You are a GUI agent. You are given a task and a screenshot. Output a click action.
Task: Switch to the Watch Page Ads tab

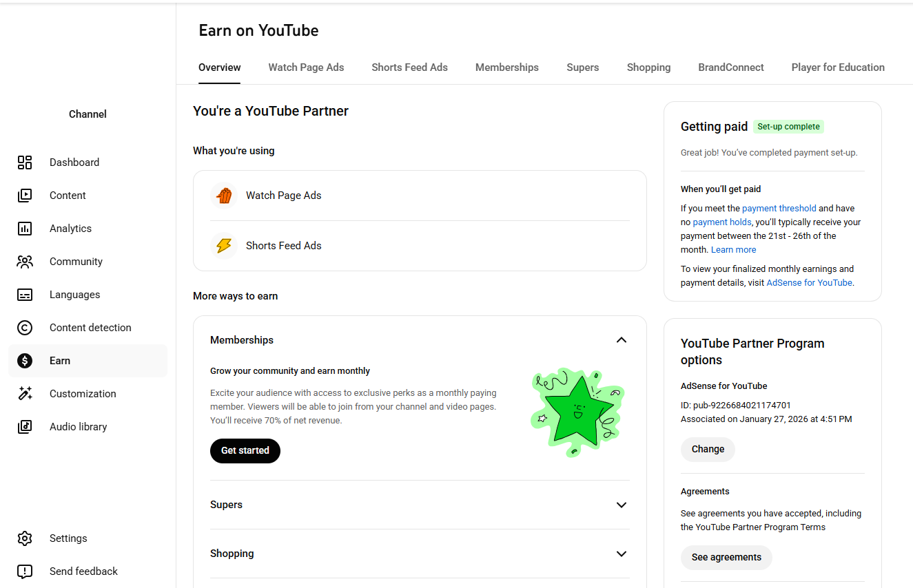pos(306,67)
